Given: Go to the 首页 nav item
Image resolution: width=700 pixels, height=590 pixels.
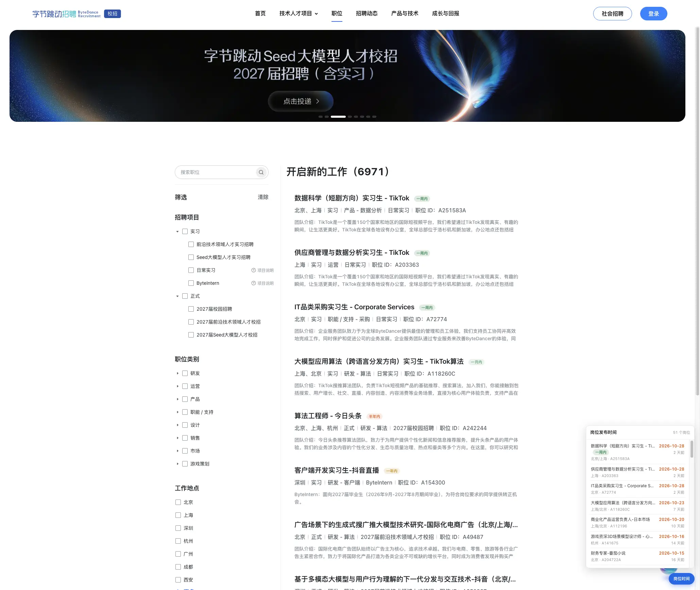Looking at the screenshot, I should [x=260, y=13].
